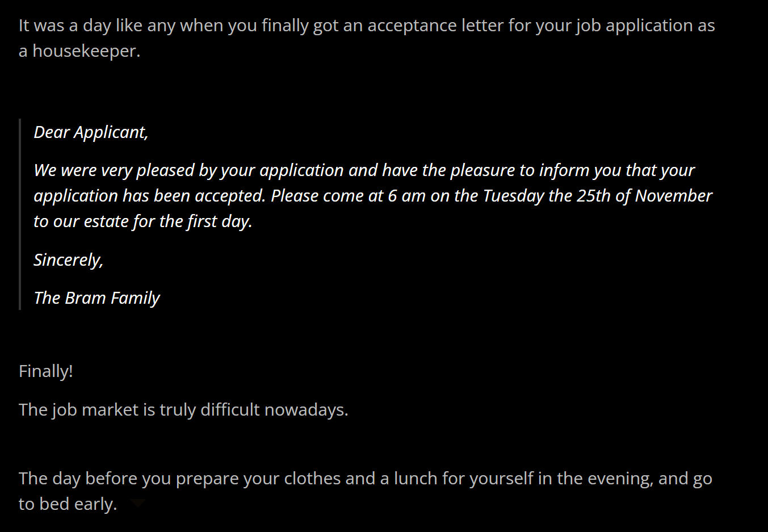Click the 'to bed early.' text

pos(68,504)
